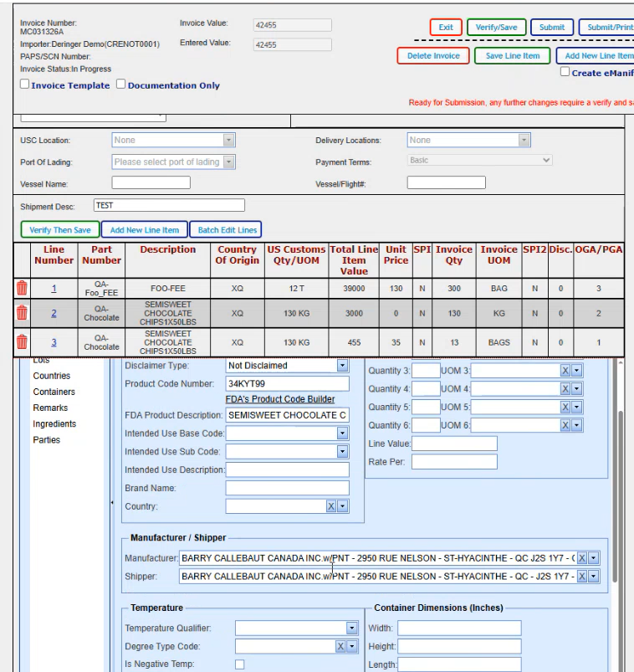
Task: Clear the Manufacturer field with X icon
Action: (582, 558)
